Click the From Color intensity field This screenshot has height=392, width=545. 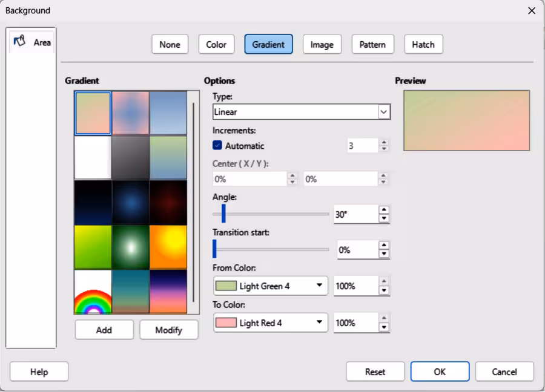[x=356, y=286]
